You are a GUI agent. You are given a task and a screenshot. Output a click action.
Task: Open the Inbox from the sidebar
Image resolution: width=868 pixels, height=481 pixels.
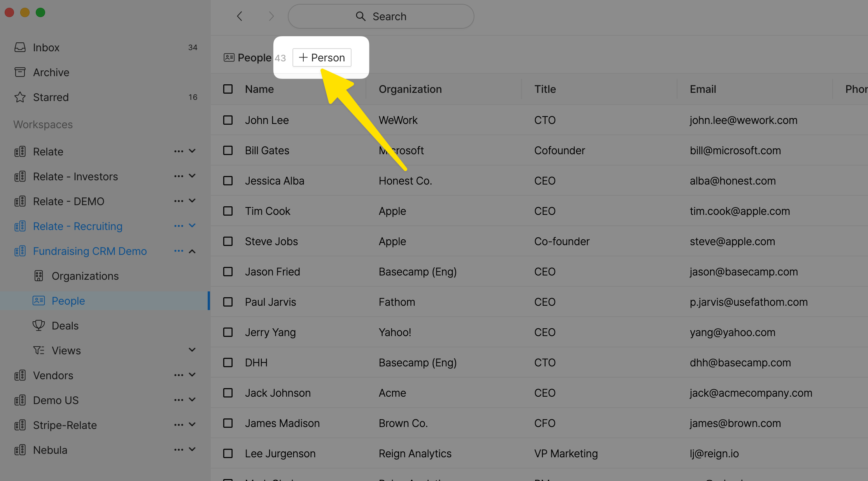[46, 47]
